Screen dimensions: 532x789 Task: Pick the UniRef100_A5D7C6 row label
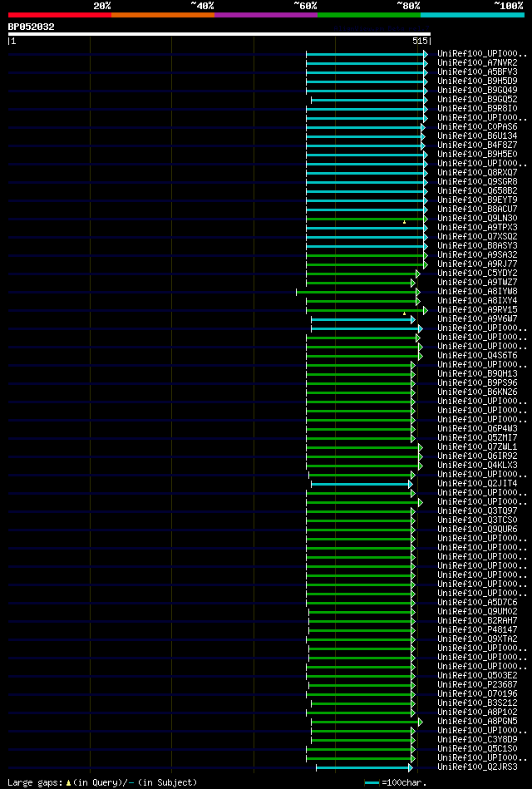tap(477, 603)
